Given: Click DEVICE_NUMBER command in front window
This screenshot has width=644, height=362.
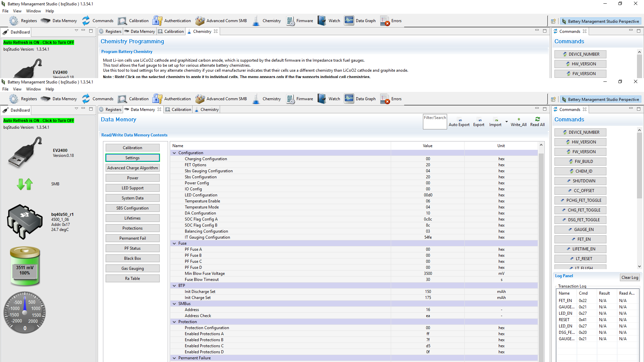Looking at the screenshot, I should click(580, 132).
